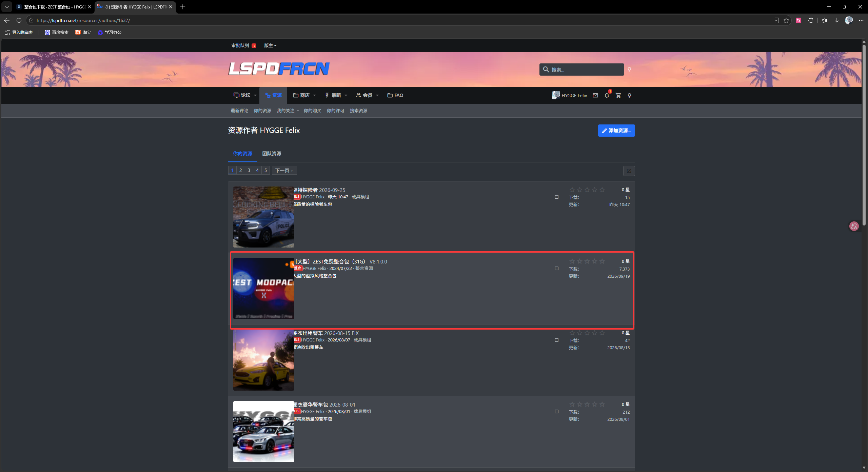Open the browser extensions puzzle icon
868x472 pixels.
pos(811,20)
